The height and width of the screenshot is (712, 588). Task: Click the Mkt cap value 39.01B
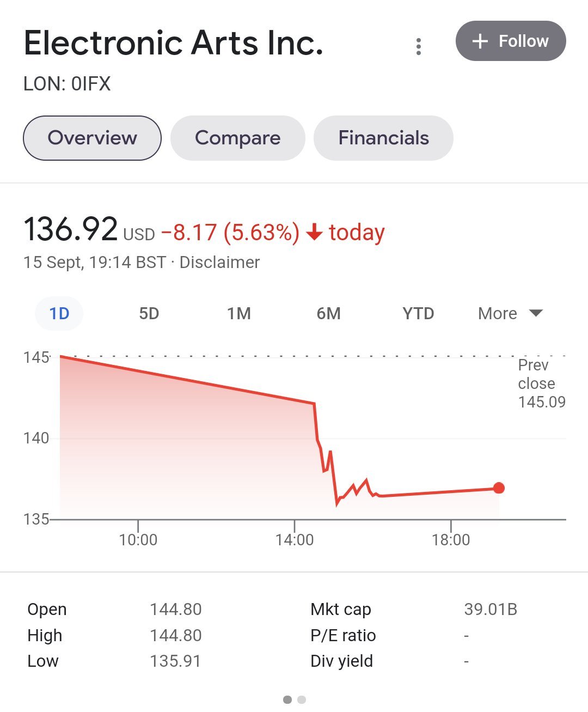pos(491,609)
